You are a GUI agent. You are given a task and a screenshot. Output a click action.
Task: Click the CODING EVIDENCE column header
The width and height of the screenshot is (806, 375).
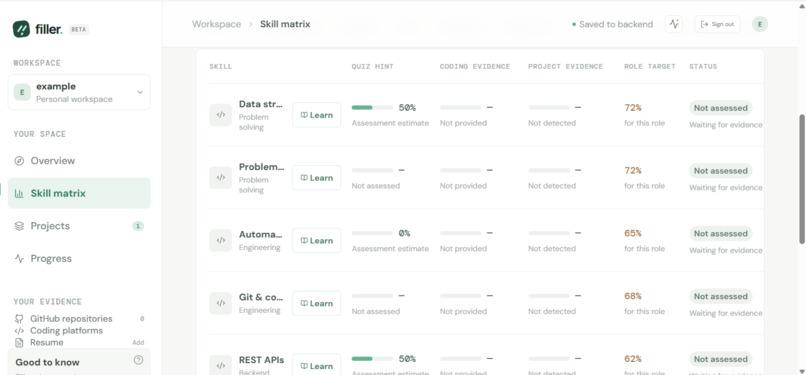click(x=475, y=67)
